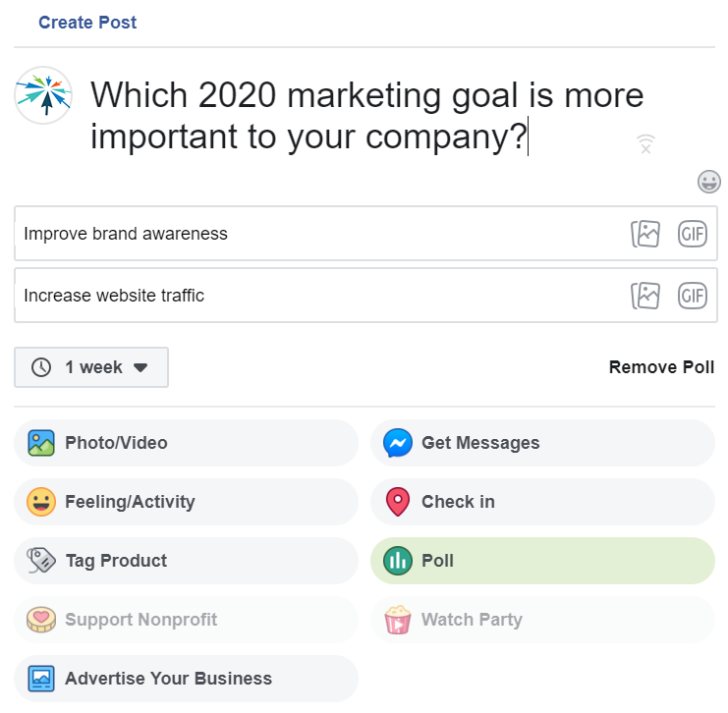This screenshot has height=713, width=728.
Task: Toggle the highlighted Poll option
Action: pos(542,561)
